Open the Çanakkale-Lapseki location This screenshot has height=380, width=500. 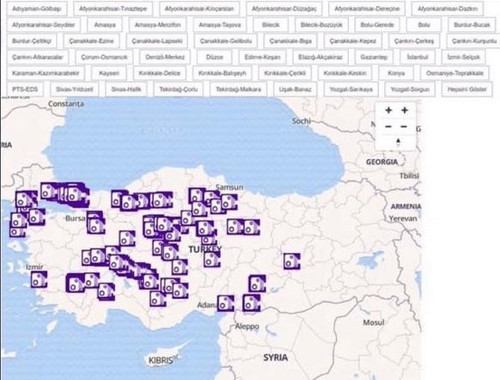click(157, 41)
